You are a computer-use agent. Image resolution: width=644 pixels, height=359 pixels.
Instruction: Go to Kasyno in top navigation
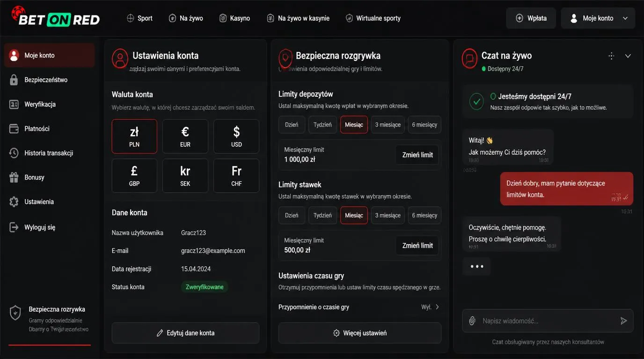(x=234, y=18)
